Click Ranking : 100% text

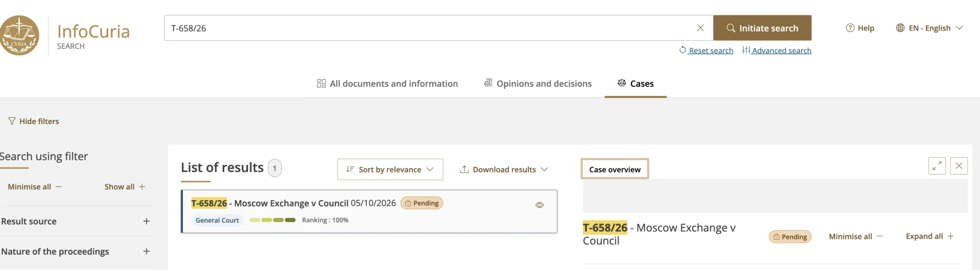pyautogui.click(x=325, y=220)
